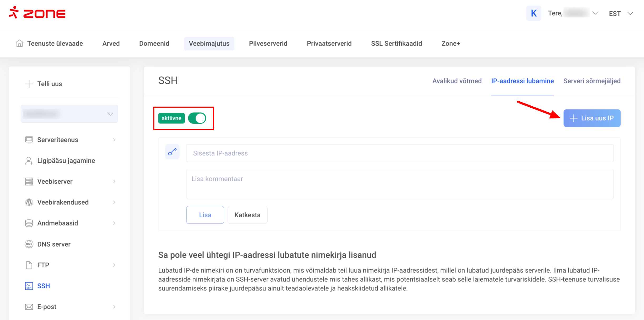644x320 pixels.
Task: Click into the Sisesta IP-aadress field
Action: pos(400,153)
